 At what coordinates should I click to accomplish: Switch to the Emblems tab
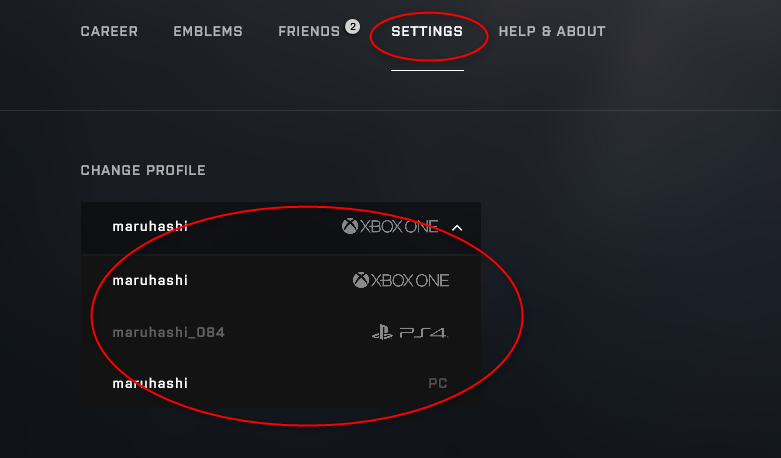tap(208, 31)
